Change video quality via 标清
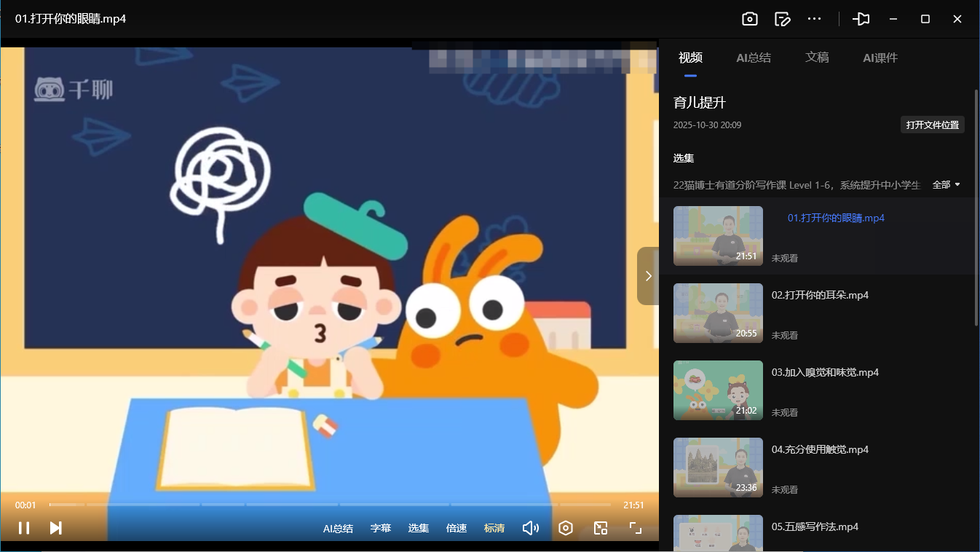This screenshot has height=552, width=980. tap(494, 528)
